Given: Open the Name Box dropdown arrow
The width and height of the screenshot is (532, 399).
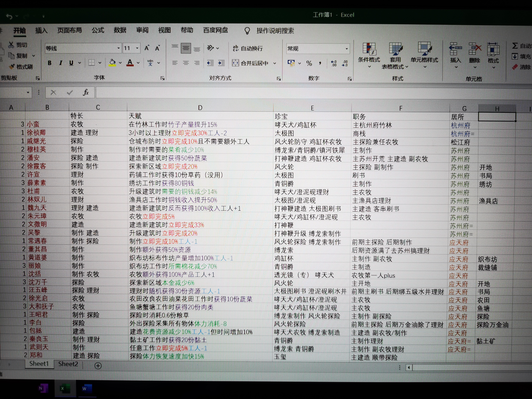Looking at the screenshot, I should (28, 93).
